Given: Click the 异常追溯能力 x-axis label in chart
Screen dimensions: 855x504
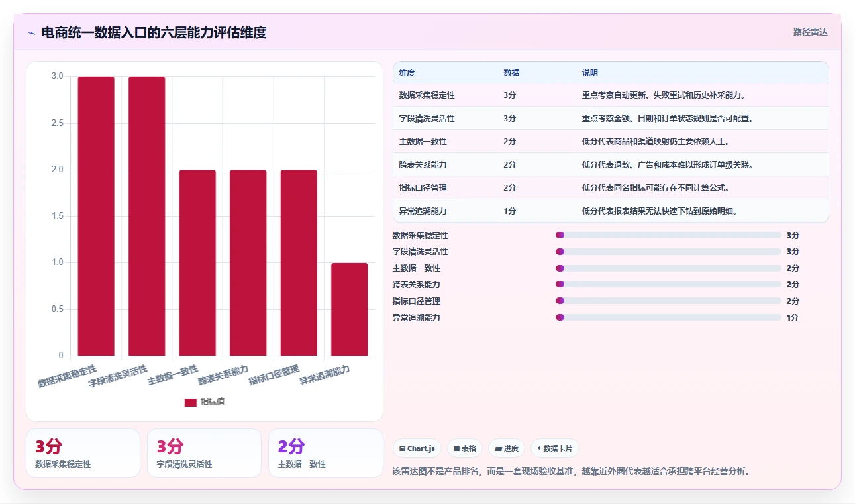Looking at the screenshot, I should click(325, 374).
